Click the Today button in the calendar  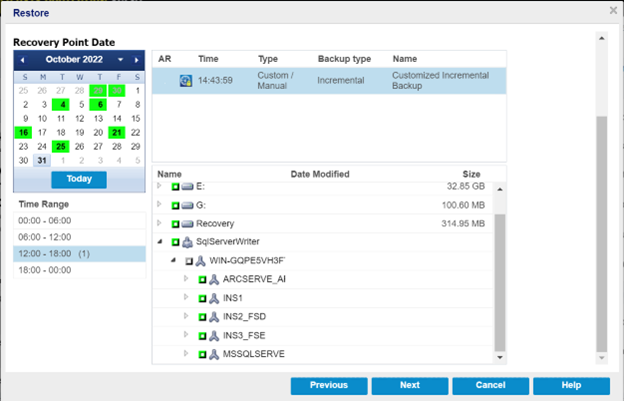pos(79,179)
